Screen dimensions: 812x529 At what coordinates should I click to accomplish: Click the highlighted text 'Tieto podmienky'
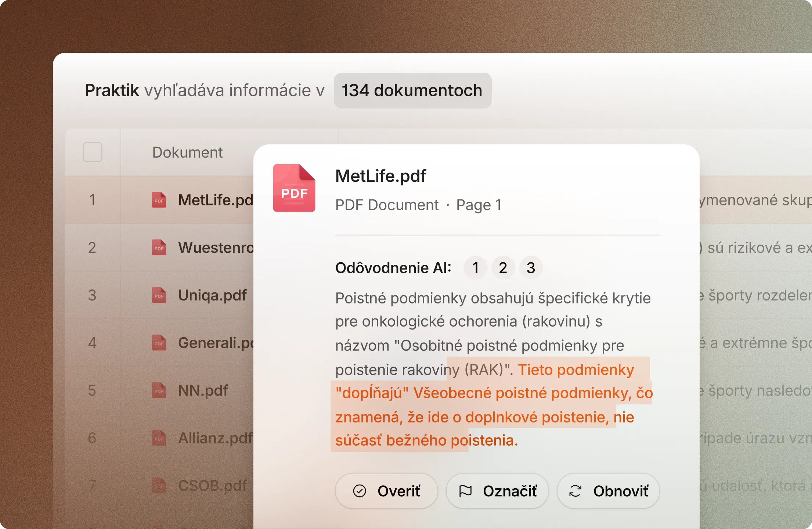tap(576, 370)
